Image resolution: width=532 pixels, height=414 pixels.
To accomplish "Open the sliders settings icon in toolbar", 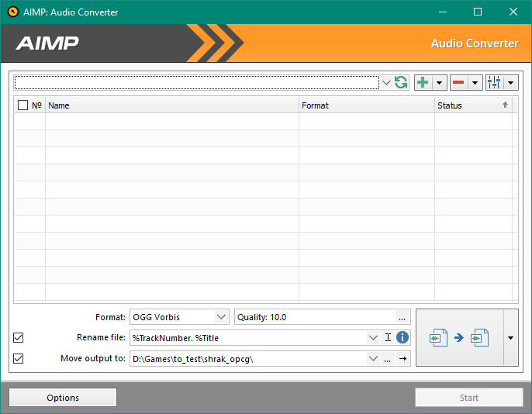I will 494,83.
